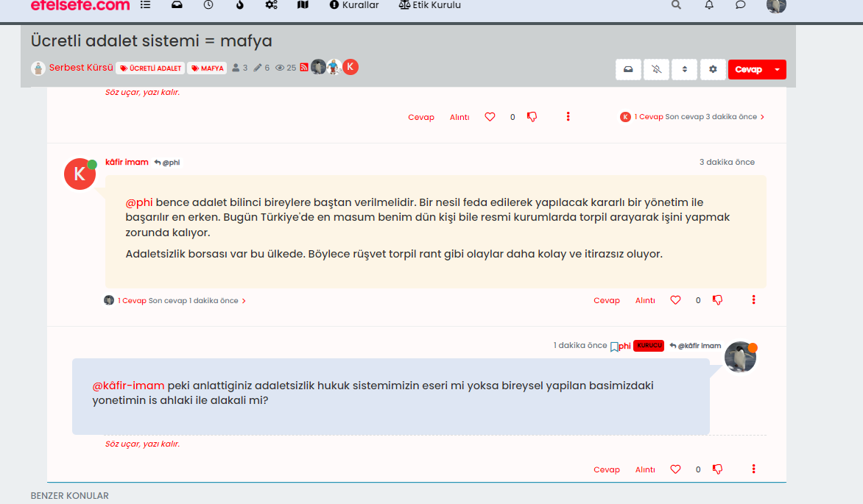
Task: Like kâfir imam's reply with the heart icon
Action: pyautogui.click(x=675, y=299)
